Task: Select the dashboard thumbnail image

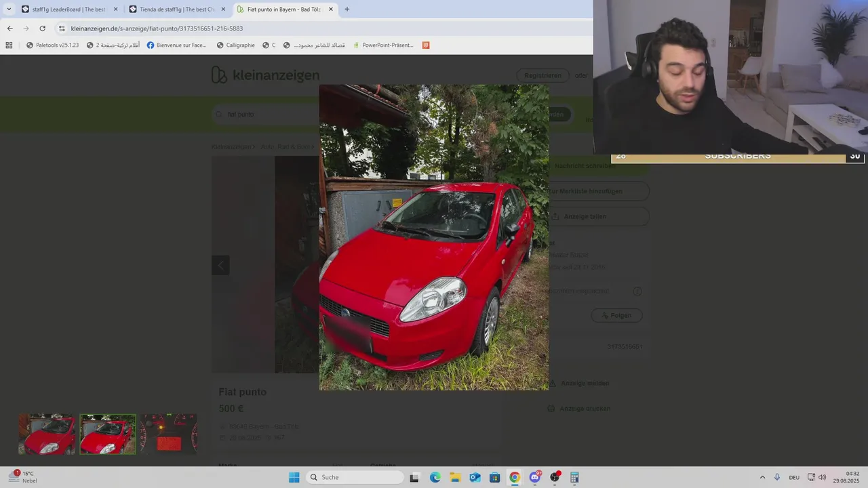Action: (169, 434)
